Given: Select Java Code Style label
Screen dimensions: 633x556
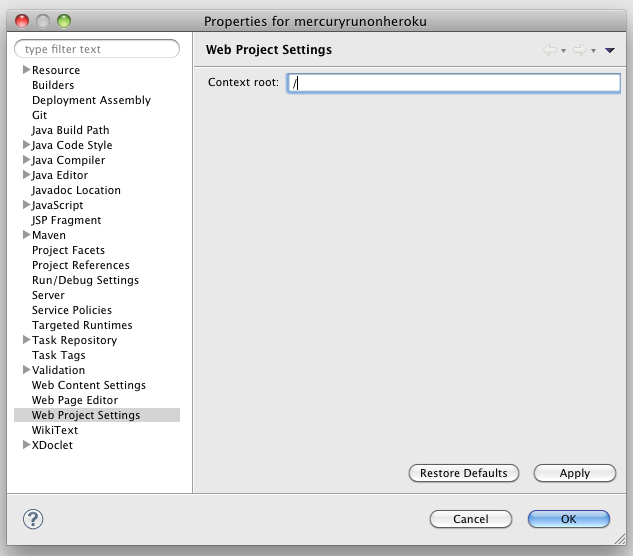Looking at the screenshot, I should point(72,145).
